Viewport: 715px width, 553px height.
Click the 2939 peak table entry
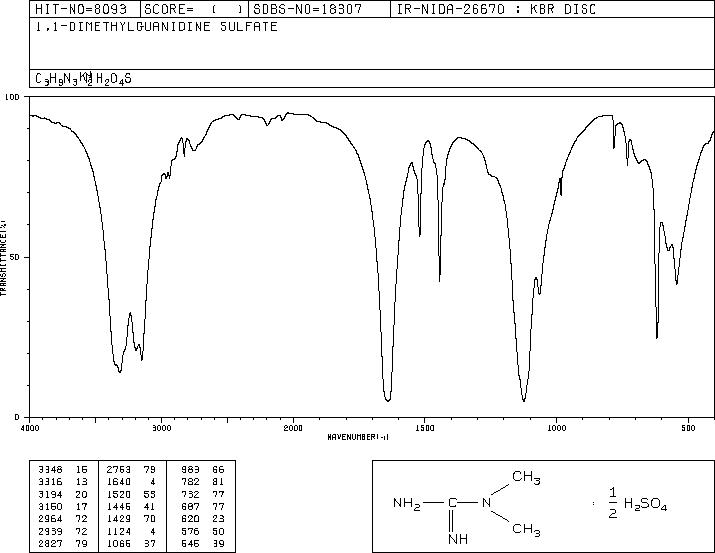63,531
